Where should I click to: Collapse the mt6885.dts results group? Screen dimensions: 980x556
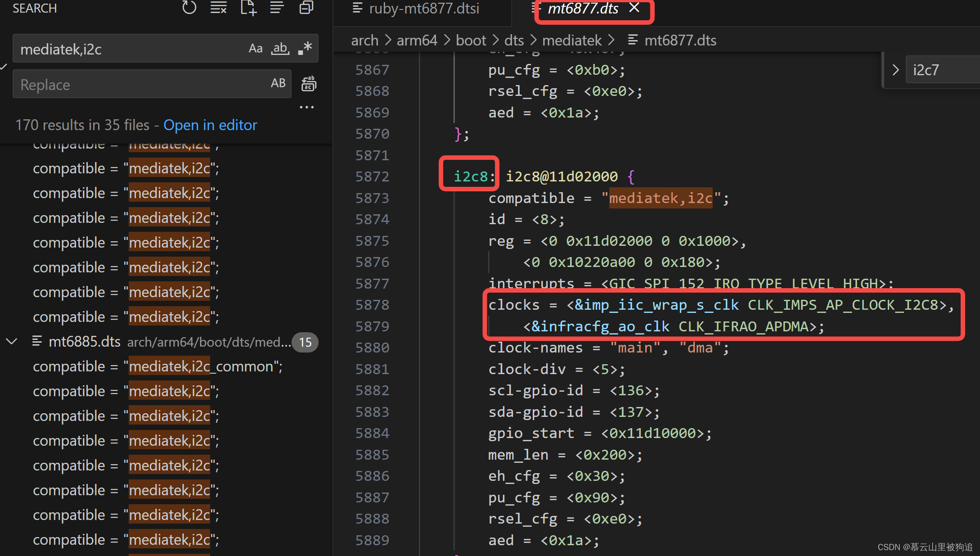tap(12, 342)
